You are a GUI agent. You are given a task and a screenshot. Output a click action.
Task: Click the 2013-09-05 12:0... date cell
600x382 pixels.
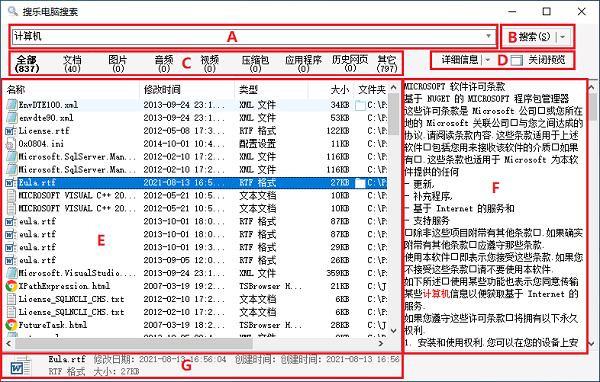point(184,260)
